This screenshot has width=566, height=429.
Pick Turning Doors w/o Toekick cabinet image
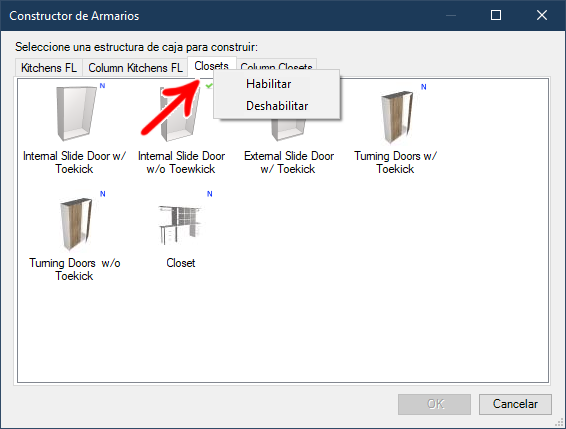tap(76, 224)
